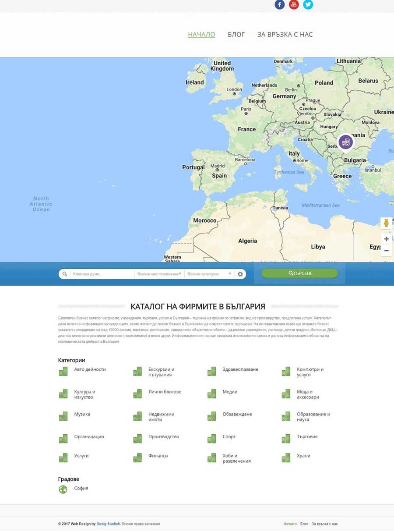
Task: Open the Всички местоположения dropdown
Action: pos(159,274)
